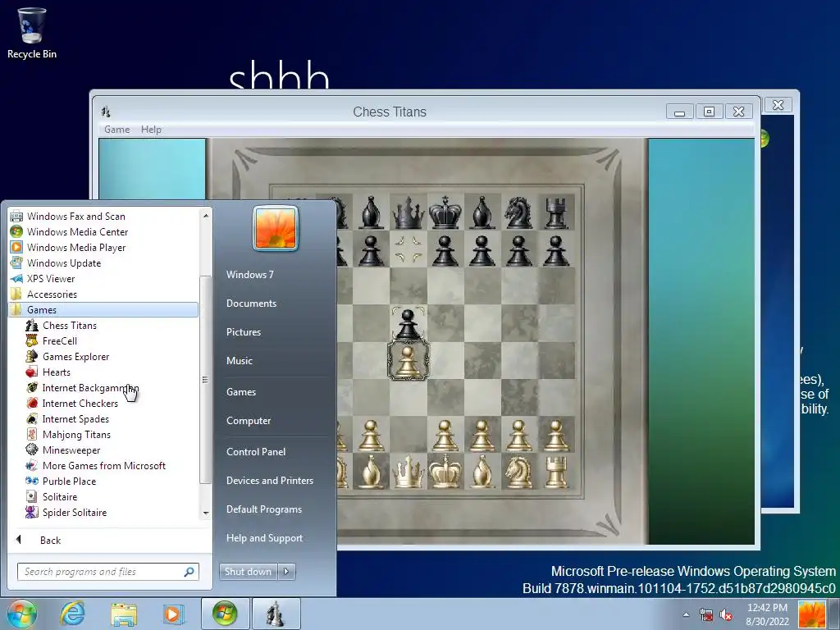Click the Start orb on the taskbar
840x630 pixels.
[21, 613]
